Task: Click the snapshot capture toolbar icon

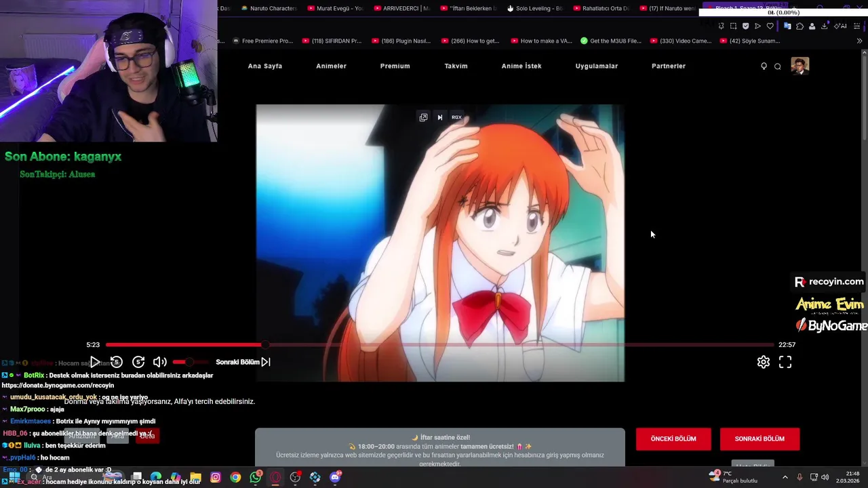Action: (x=733, y=26)
